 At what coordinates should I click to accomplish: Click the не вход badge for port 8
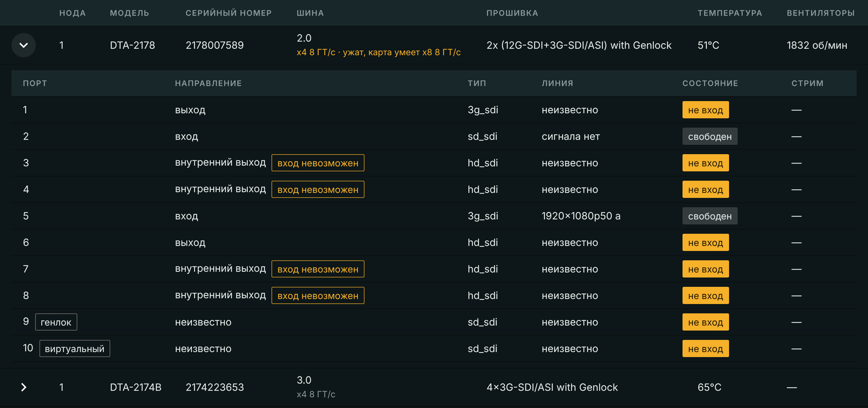click(705, 295)
